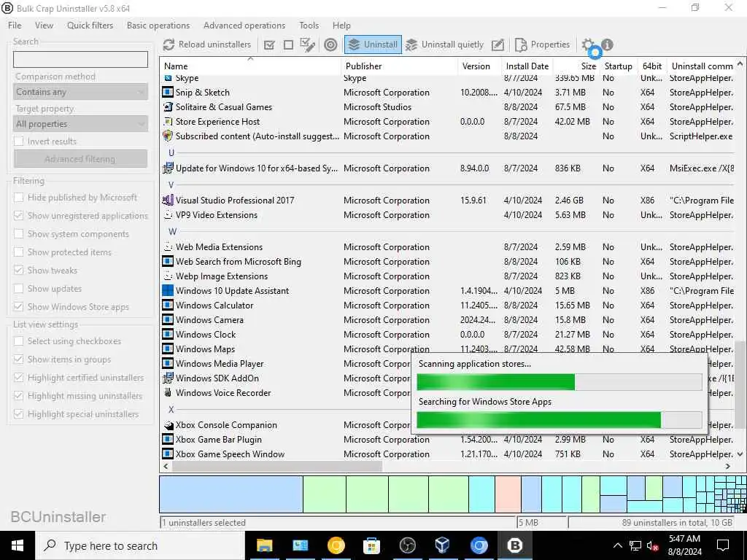Toggle Show Windows Store apps checkbox
Image resolution: width=747 pixels, height=560 pixels.
[x=18, y=307]
